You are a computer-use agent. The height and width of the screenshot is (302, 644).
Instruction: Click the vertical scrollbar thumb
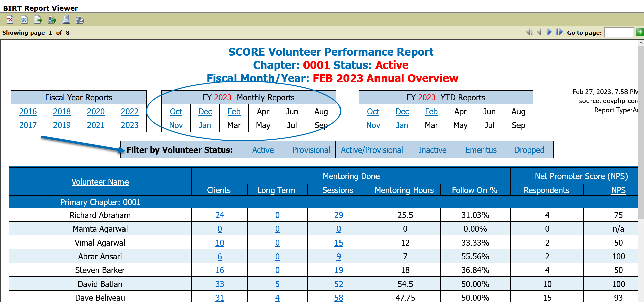click(x=641, y=133)
